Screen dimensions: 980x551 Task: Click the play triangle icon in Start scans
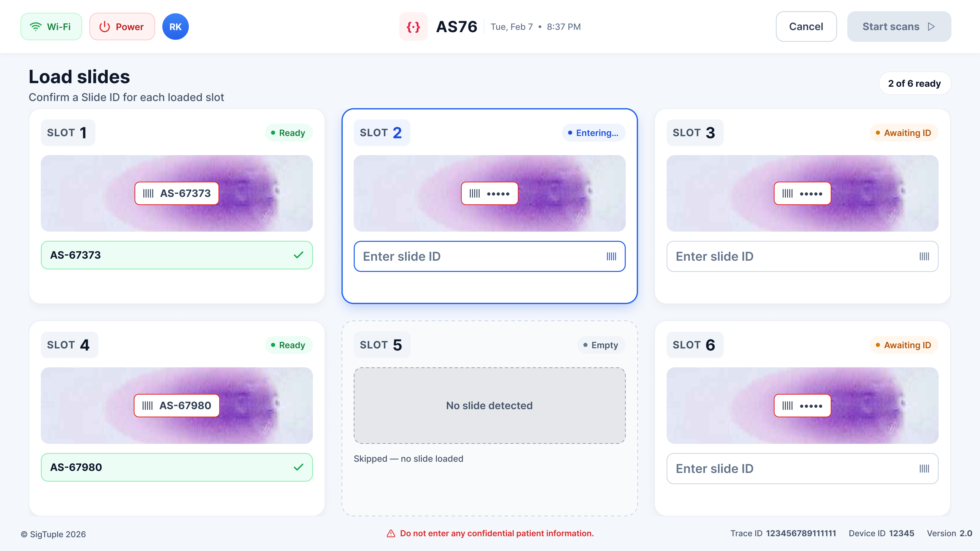coord(931,27)
